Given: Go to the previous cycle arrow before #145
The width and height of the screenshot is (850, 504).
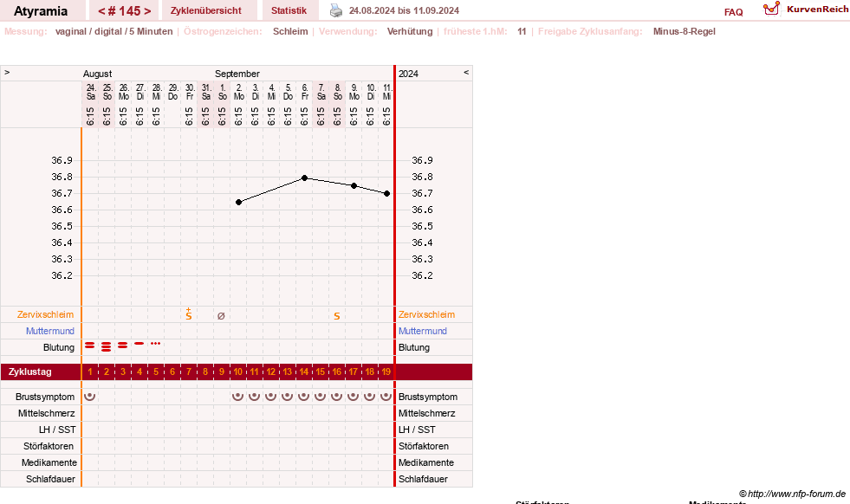Looking at the screenshot, I should coord(101,11).
